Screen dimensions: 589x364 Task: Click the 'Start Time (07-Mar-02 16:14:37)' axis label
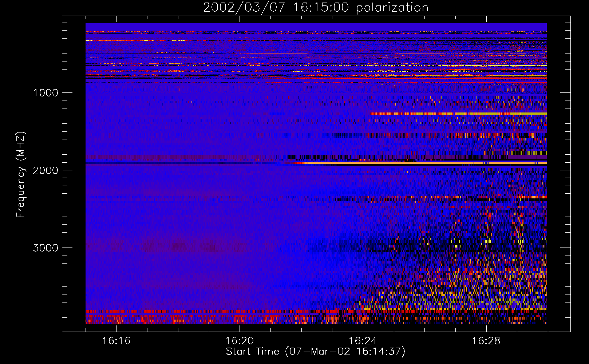pyautogui.click(x=316, y=352)
